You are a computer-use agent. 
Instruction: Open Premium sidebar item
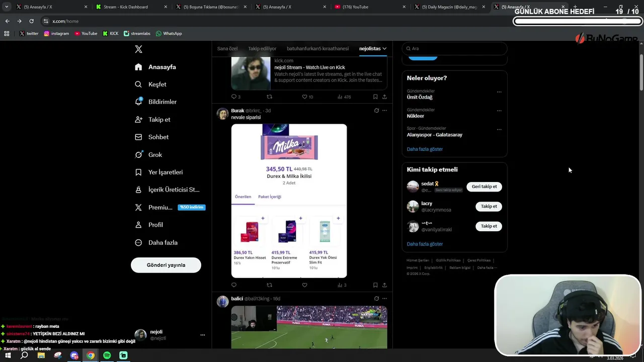170,207
